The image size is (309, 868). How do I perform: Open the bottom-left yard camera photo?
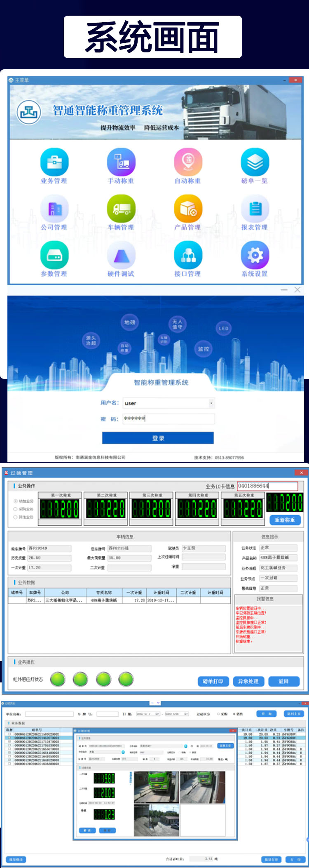pyautogui.click(x=157, y=820)
